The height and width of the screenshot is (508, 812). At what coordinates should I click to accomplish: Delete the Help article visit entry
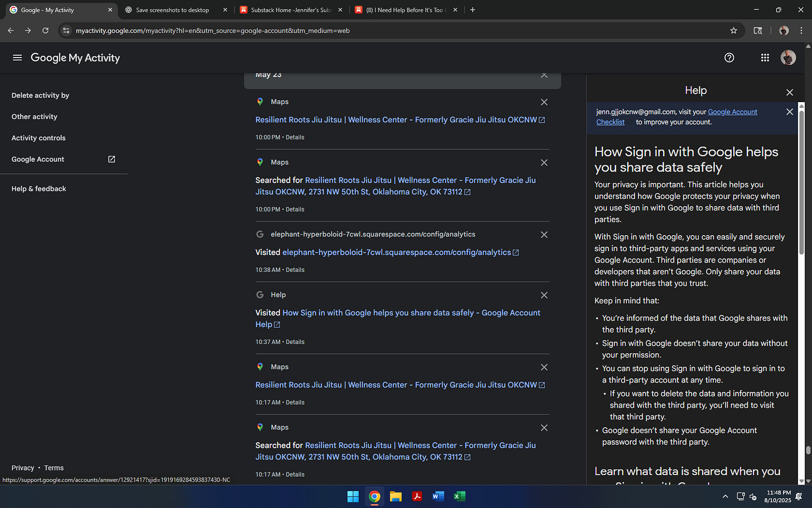pyautogui.click(x=544, y=295)
